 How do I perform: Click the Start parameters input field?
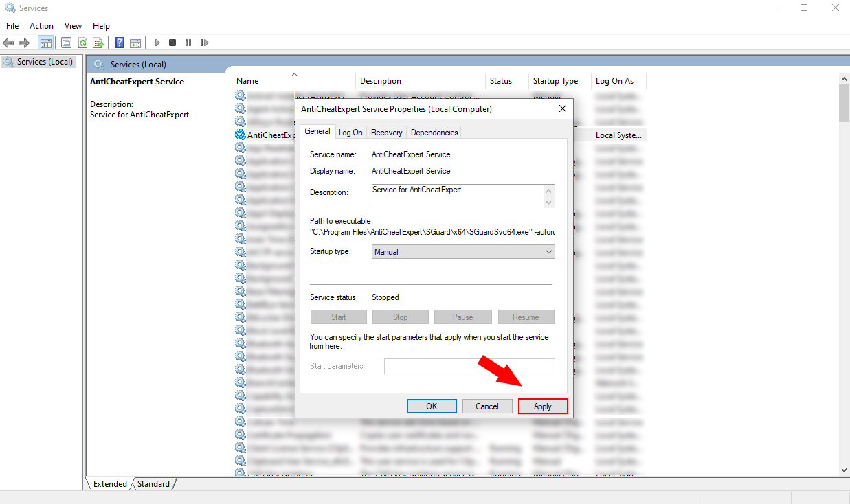pyautogui.click(x=469, y=366)
